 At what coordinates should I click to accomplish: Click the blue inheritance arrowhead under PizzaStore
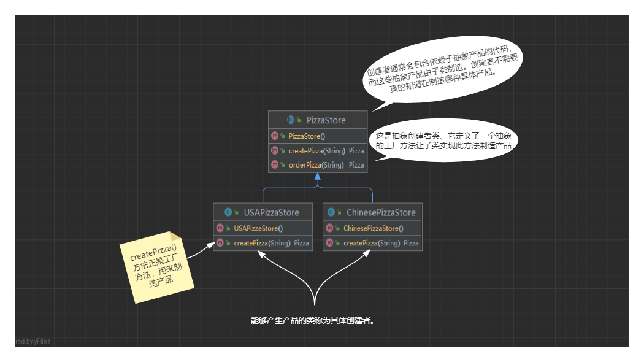(317, 177)
